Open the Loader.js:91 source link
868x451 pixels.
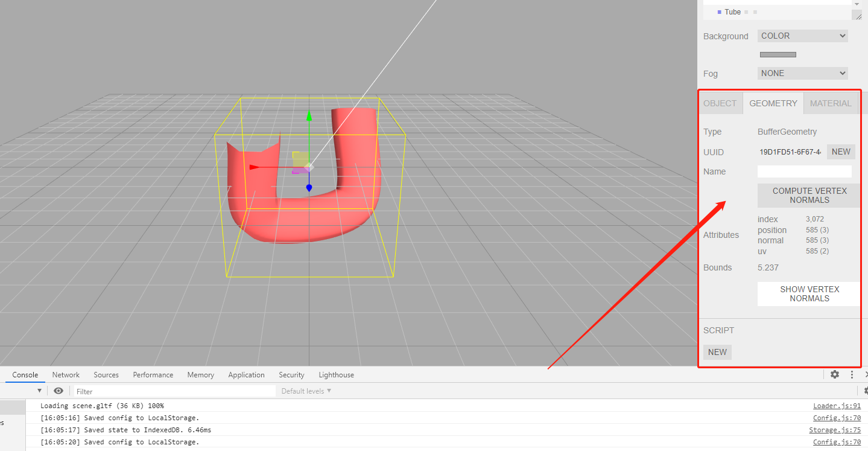[837, 406]
